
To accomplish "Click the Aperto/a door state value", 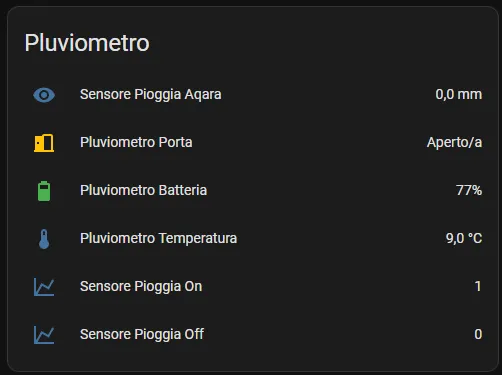I will [454, 143].
